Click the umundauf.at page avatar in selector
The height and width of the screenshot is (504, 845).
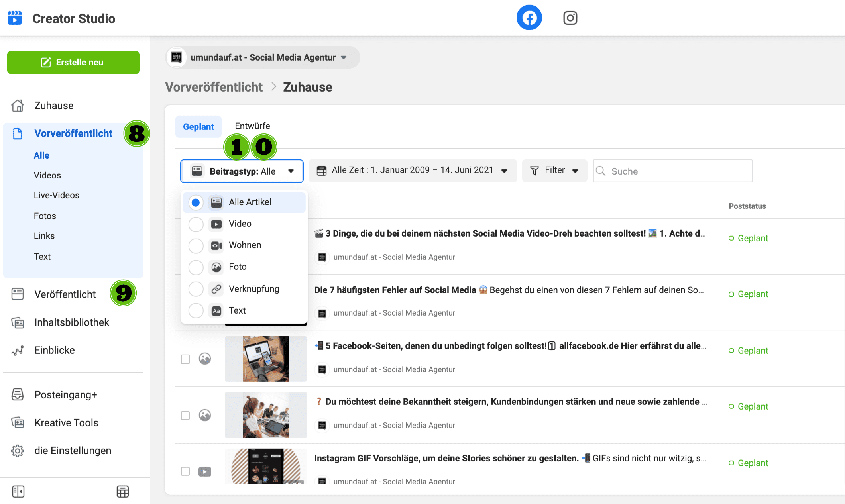pos(177,57)
